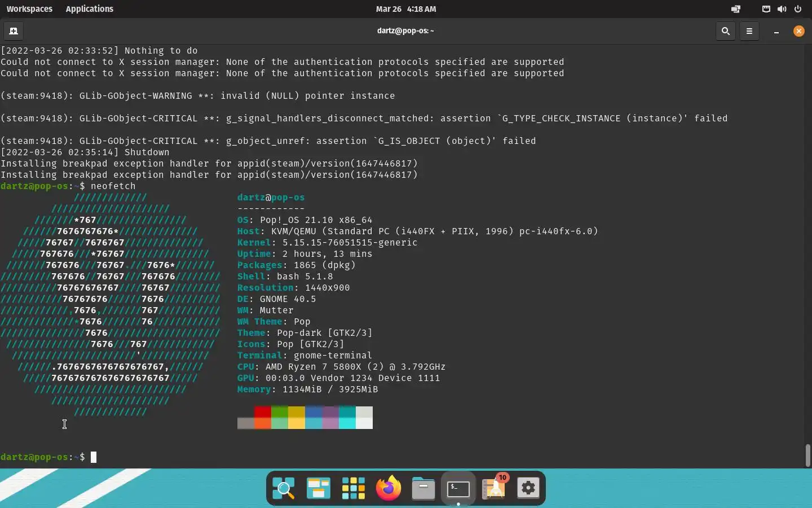Click the terminal vertical scrollbar handle
Viewport: 812px width, 508px height.
point(807,456)
